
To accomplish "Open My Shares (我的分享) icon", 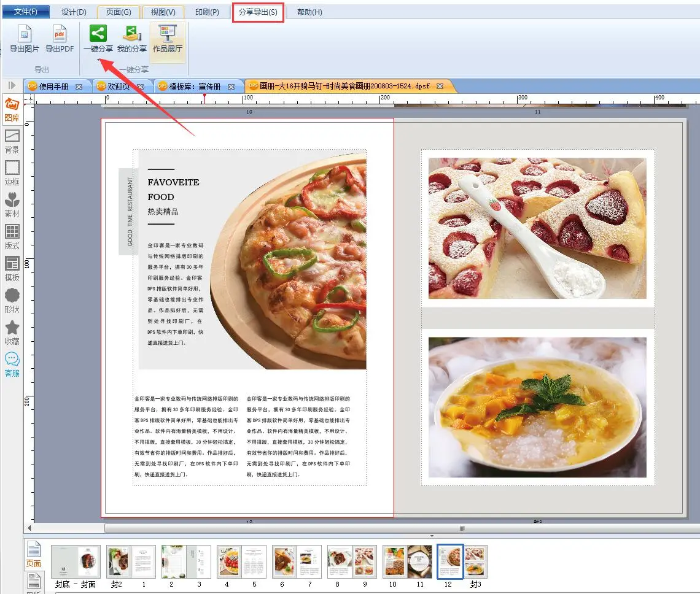I will click(x=132, y=38).
